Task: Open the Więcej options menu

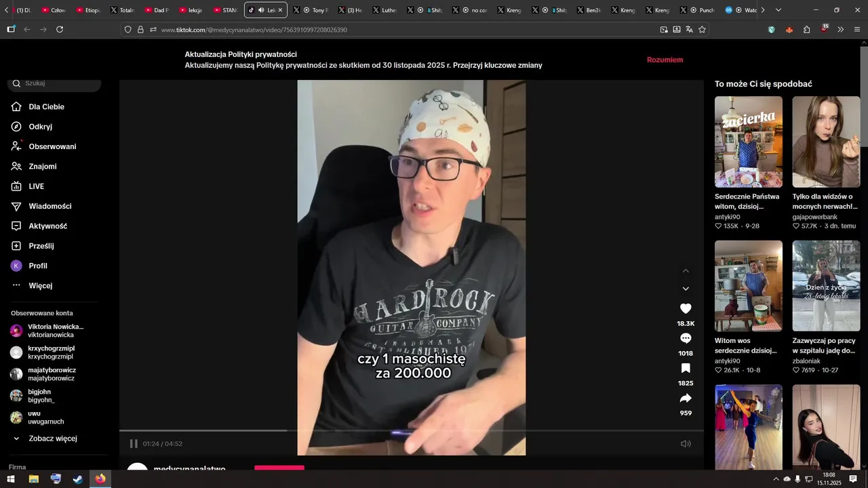Action: (x=40, y=286)
